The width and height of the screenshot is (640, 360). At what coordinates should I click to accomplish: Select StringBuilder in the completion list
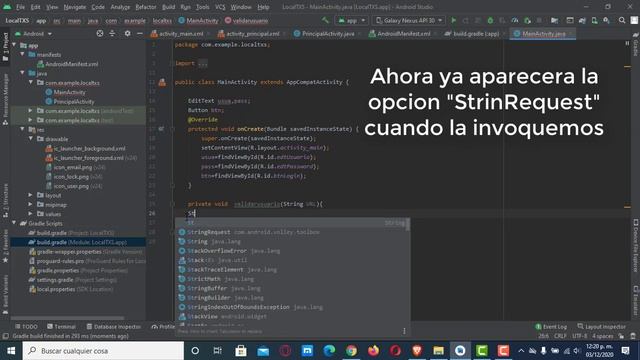click(x=293, y=298)
